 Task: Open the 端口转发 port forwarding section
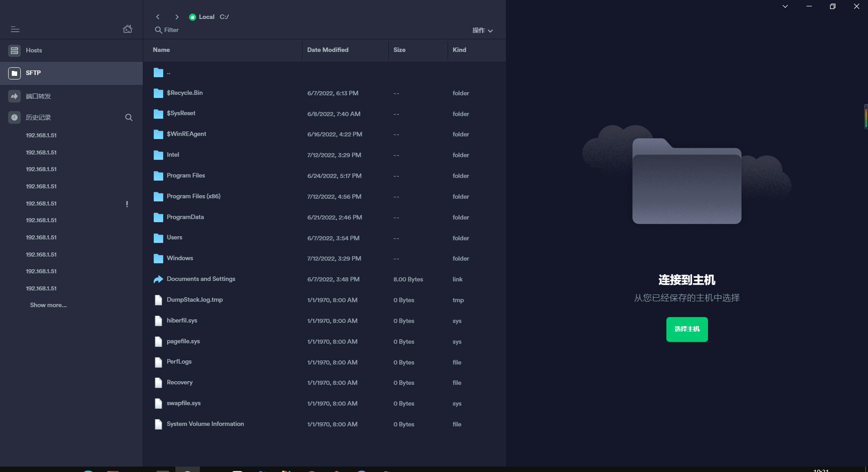coord(71,96)
